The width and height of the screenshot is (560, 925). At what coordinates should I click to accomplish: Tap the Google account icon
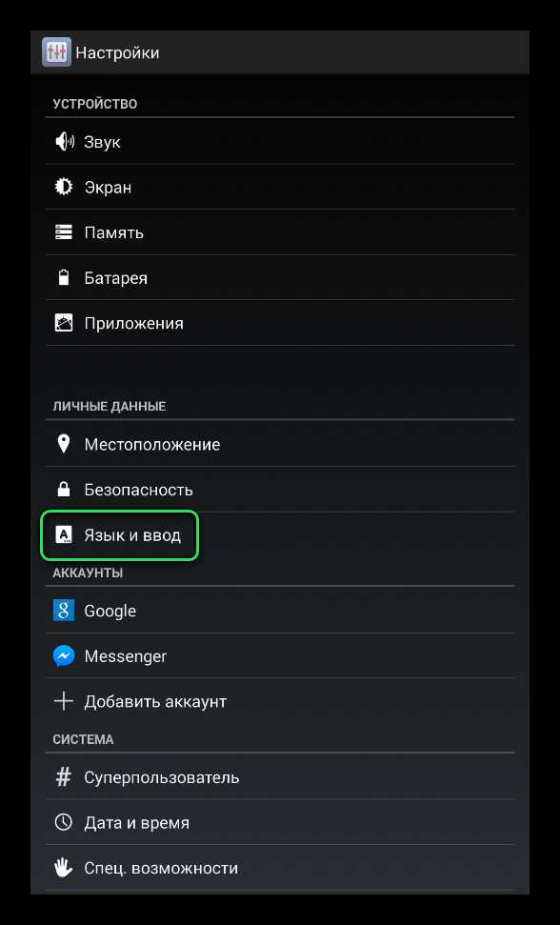tap(64, 611)
